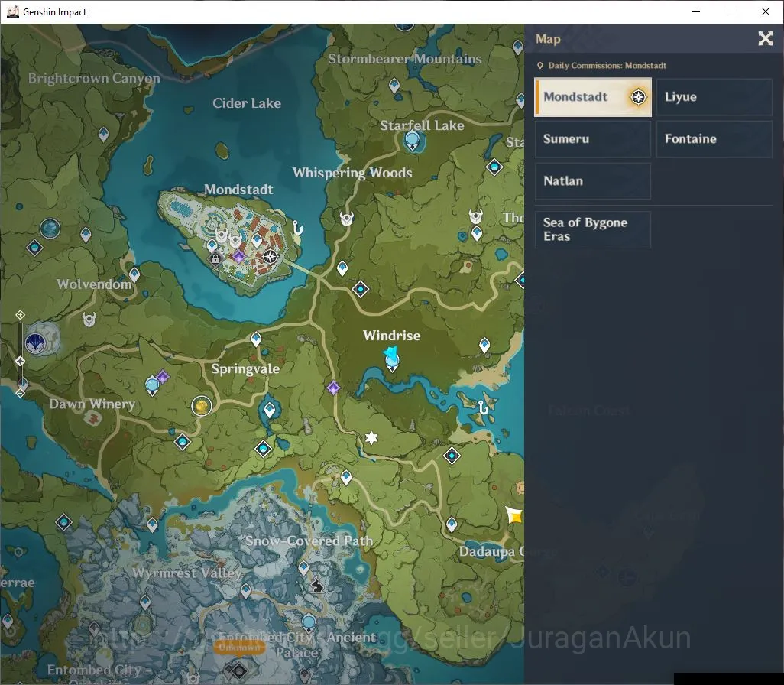The width and height of the screenshot is (784, 685).
Task: Click the purple diamond marker on the Springvale–Windrise road
Action: click(x=333, y=388)
